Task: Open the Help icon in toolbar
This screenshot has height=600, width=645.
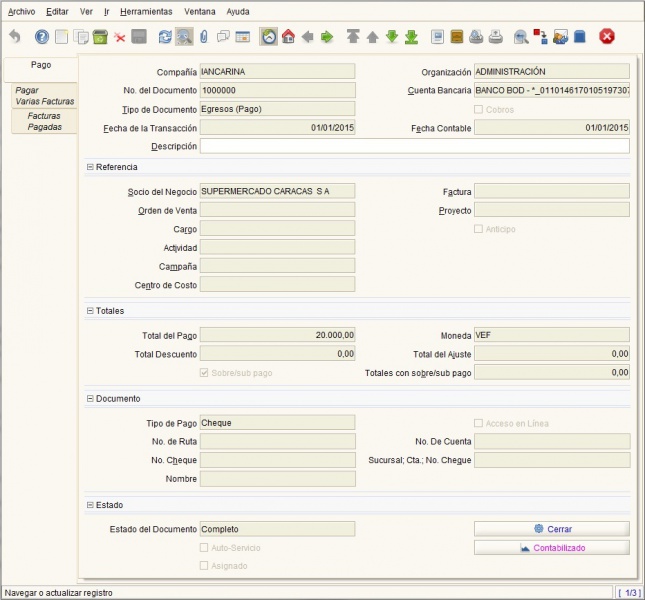Action: tap(42, 37)
